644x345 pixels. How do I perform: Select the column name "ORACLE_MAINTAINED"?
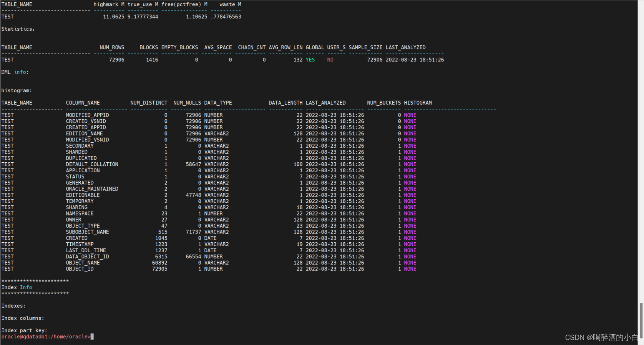click(x=92, y=189)
